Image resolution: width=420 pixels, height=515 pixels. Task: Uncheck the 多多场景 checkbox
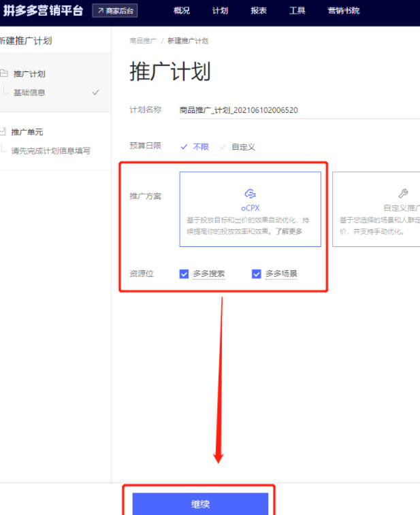(x=257, y=273)
